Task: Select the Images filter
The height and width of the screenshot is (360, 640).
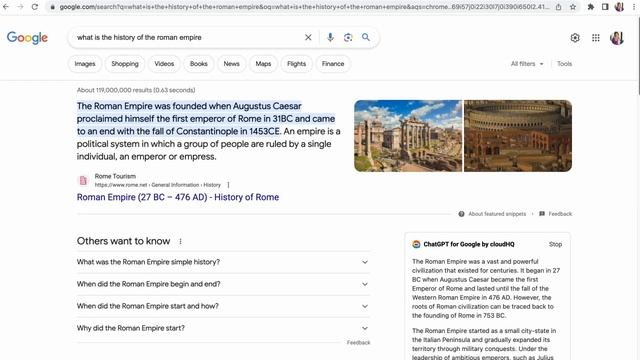Action: coord(85,64)
